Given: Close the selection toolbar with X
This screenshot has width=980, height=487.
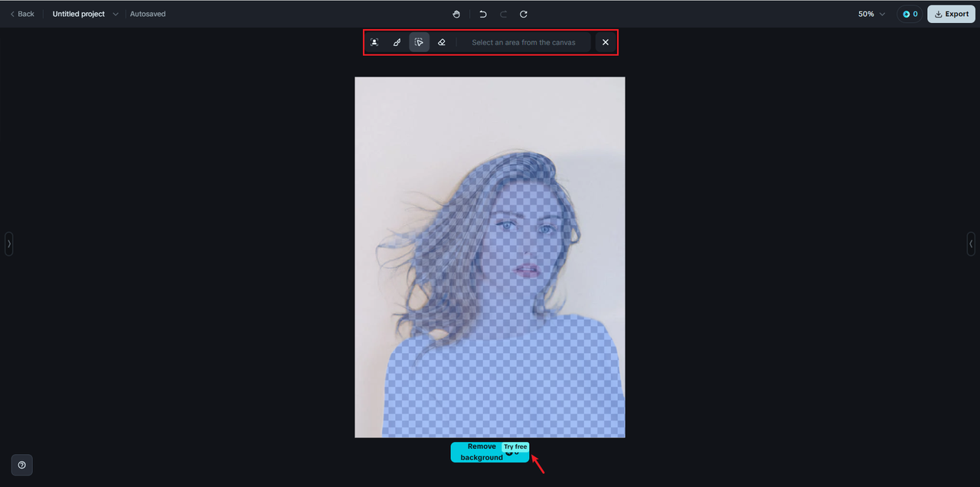Looking at the screenshot, I should 606,42.
